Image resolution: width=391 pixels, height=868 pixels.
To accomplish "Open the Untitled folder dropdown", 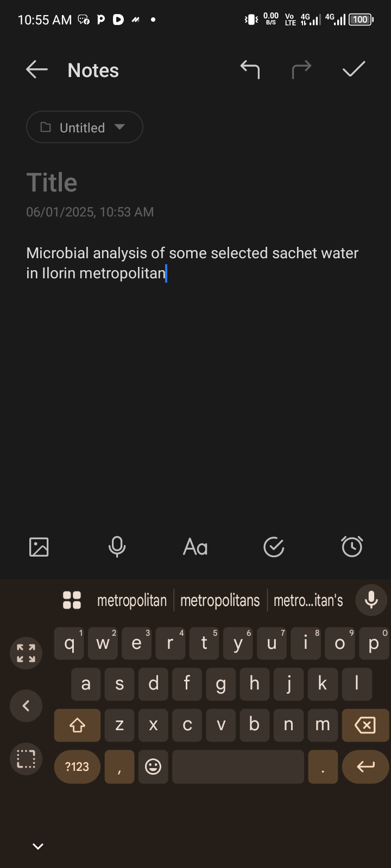I will point(85,127).
